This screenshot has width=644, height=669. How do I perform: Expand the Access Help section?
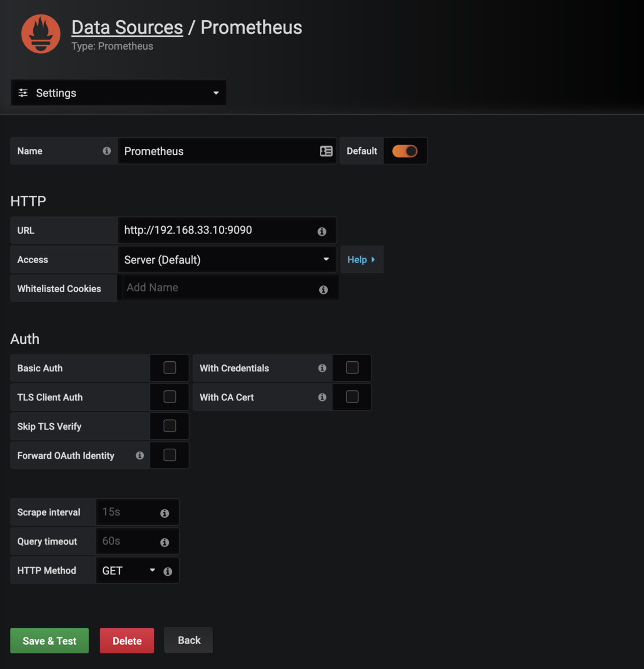point(362,259)
